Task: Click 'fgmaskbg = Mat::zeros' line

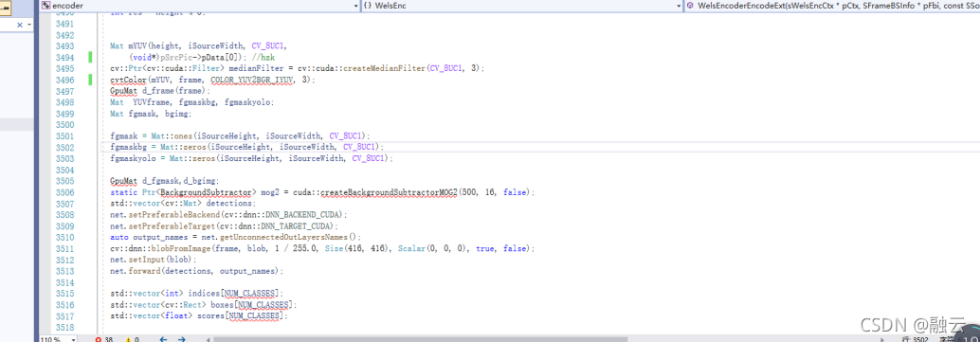Action: (246, 148)
